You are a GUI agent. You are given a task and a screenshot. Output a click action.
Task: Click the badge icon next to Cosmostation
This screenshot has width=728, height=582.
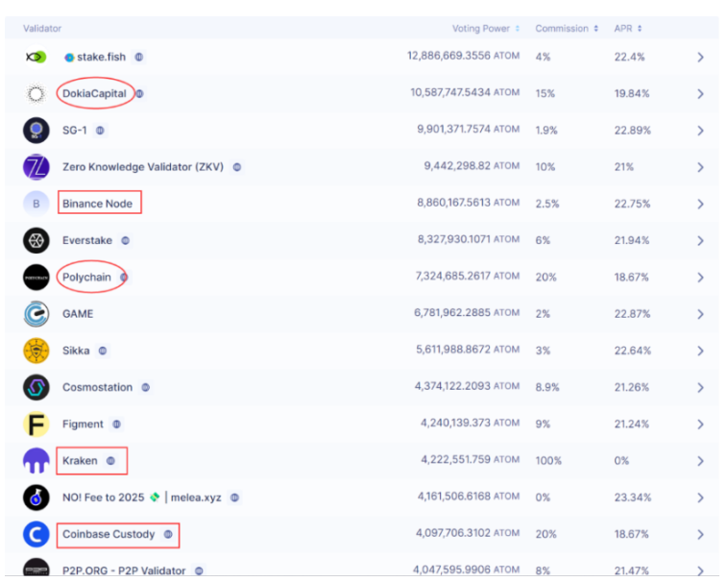146,387
